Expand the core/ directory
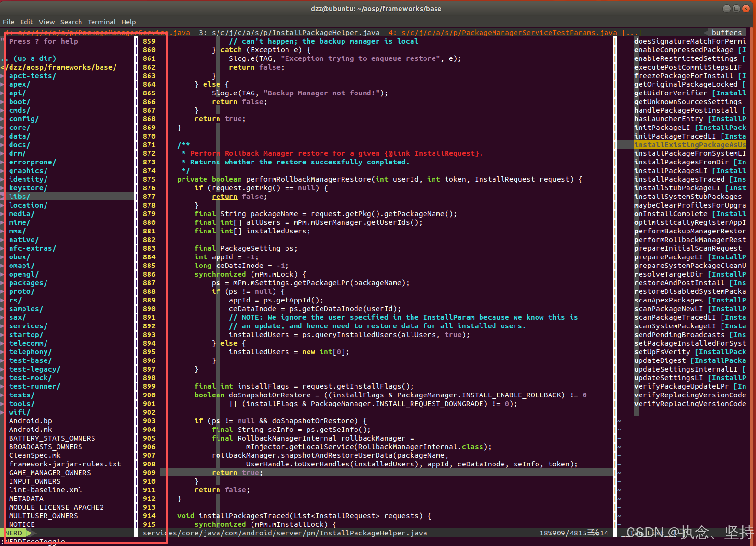This screenshot has height=546, width=756. 19,128
